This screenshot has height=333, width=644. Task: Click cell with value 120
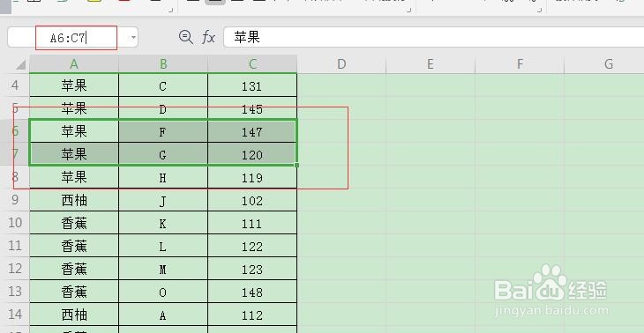(252, 154)
